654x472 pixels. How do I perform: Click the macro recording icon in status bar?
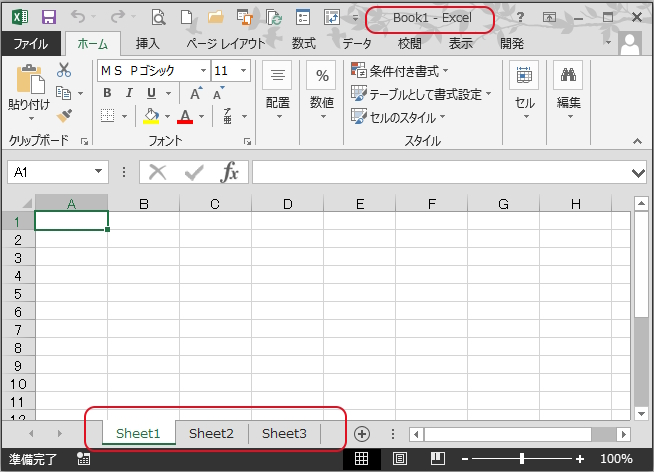tap(83, 459)
